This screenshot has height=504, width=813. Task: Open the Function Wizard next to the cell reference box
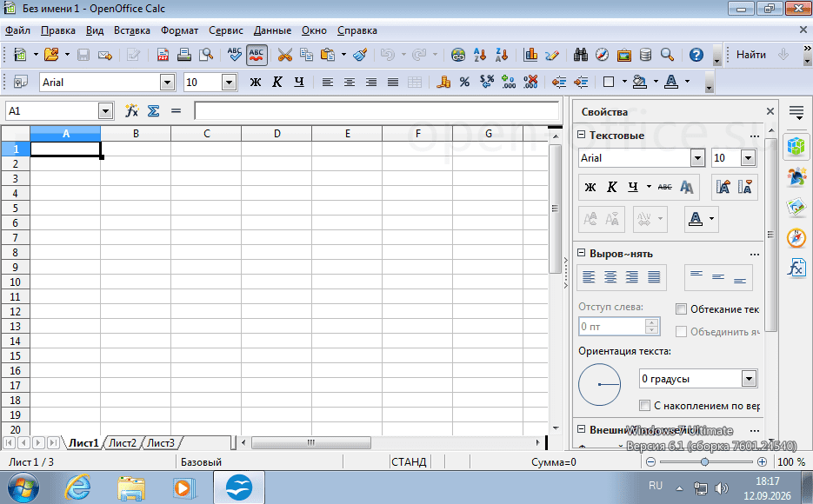click(x=131, y=111)
